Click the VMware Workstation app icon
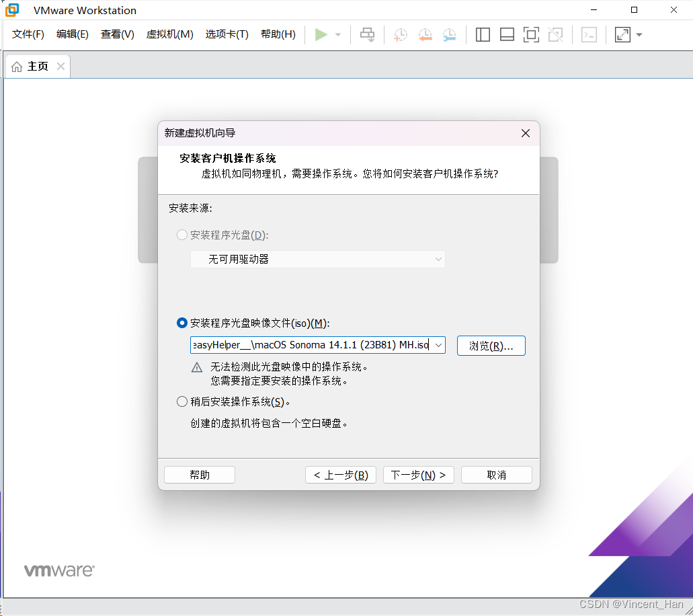The height and width of the screenshot is (616, 693). click(12, 9)
